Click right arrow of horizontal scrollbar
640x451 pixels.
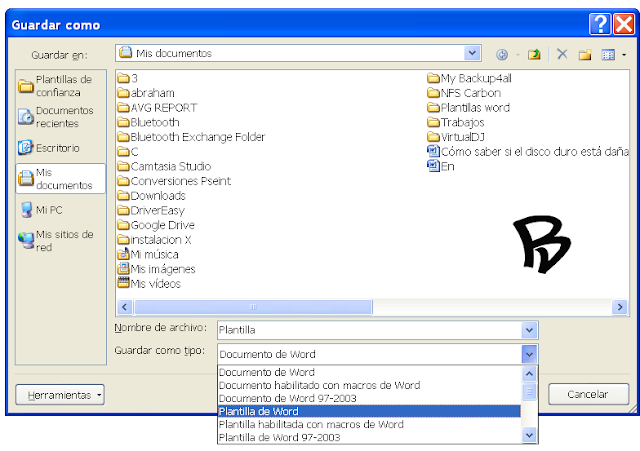(620, 307)
